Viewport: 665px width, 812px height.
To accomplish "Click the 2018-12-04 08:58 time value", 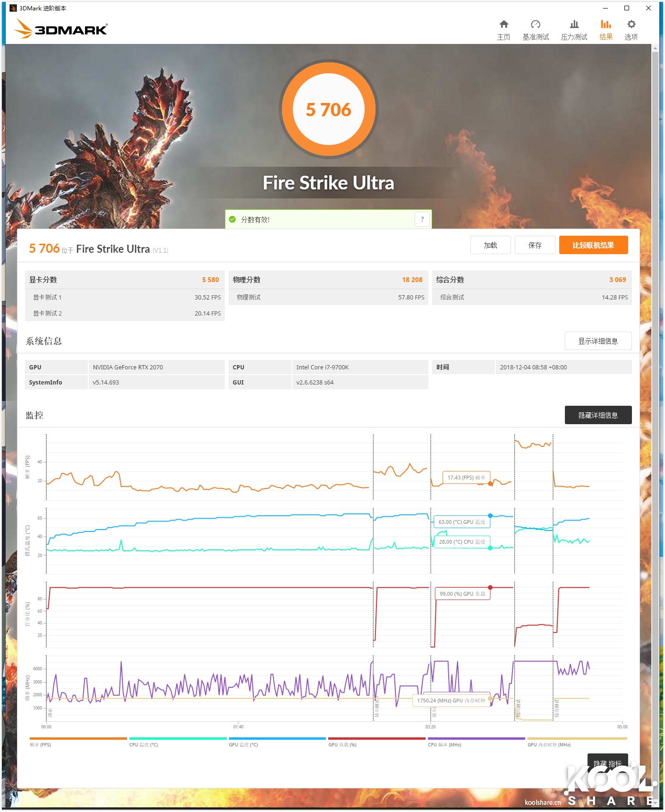I will (533, 367).
